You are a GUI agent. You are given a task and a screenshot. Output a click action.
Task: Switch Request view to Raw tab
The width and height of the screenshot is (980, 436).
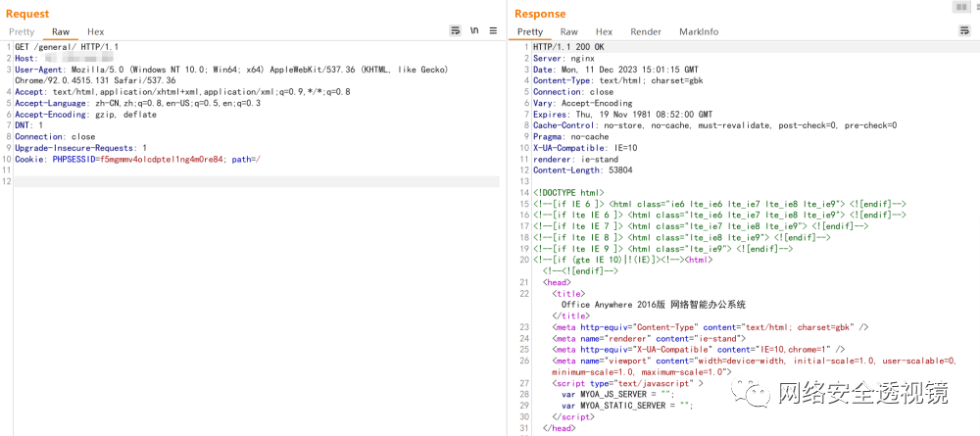coord(61,32)
